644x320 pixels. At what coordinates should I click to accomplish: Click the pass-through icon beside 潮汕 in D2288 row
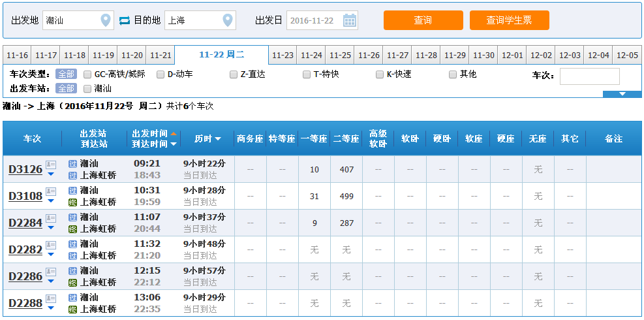coord(72,297)
